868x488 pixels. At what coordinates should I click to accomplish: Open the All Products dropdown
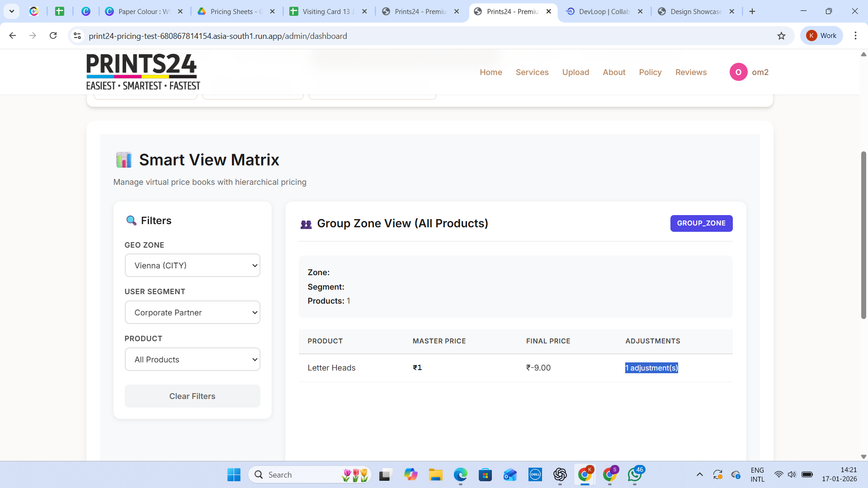coord(192,359)
